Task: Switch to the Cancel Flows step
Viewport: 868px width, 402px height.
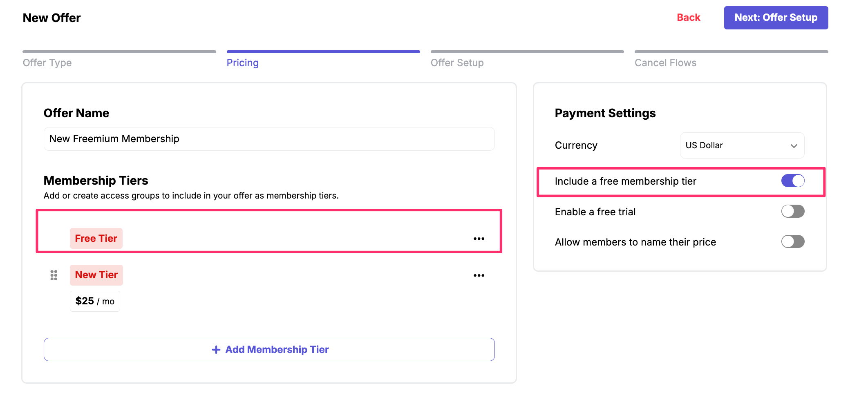Action: coord(665,63)
